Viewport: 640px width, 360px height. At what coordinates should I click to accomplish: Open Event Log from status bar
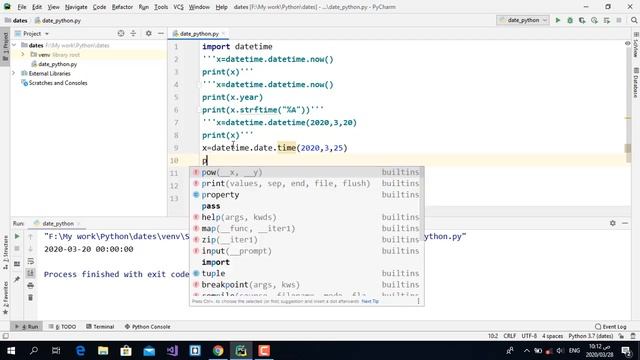tap(611, 327)
